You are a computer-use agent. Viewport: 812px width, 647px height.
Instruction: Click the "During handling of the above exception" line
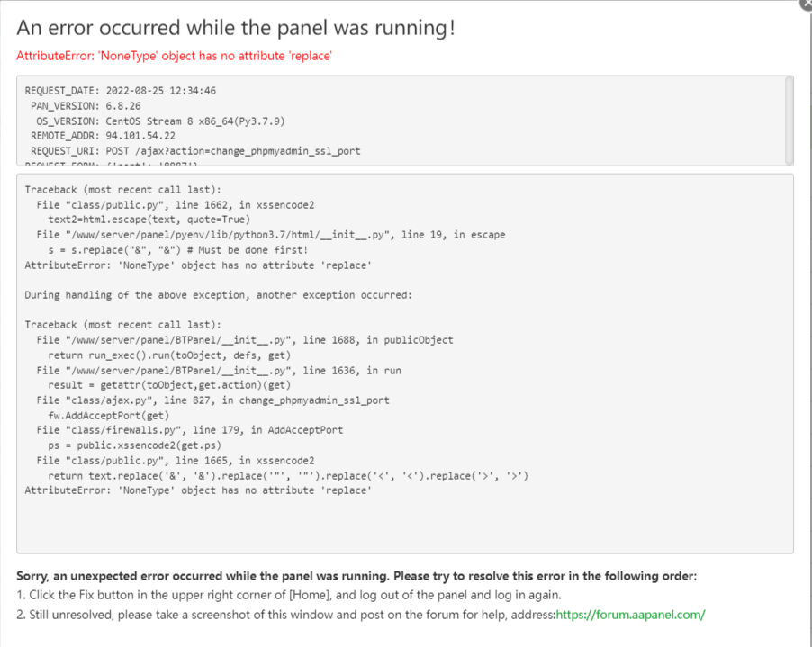218,294
